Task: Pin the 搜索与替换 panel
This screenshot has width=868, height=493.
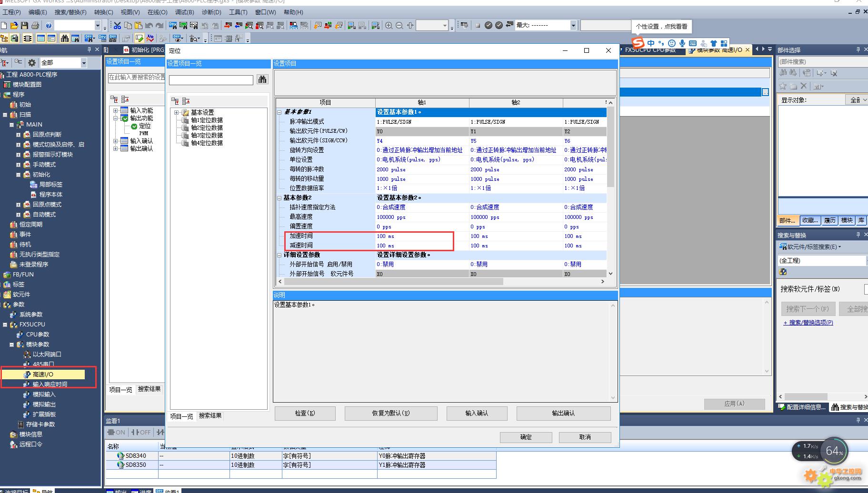Action: 858,235
